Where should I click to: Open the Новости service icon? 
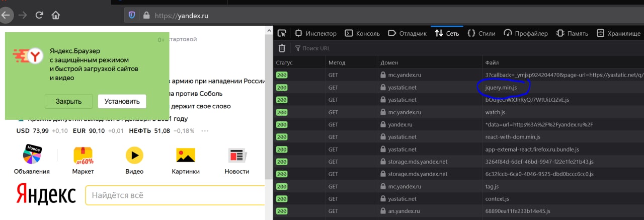236,155
